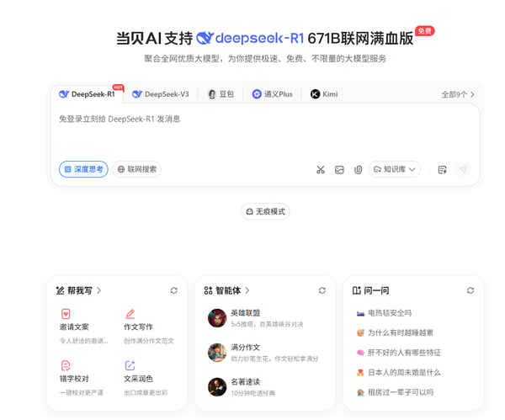This screenshot has width=505, height=420.
Task: Expand the 帮我写 section arrow
Action: 99,290
